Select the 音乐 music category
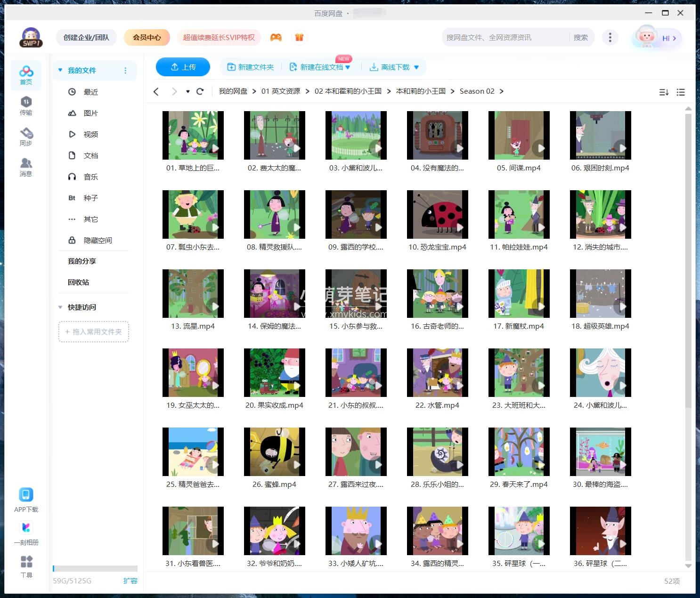This screenshot has height=598, width=700. [90, 177]
